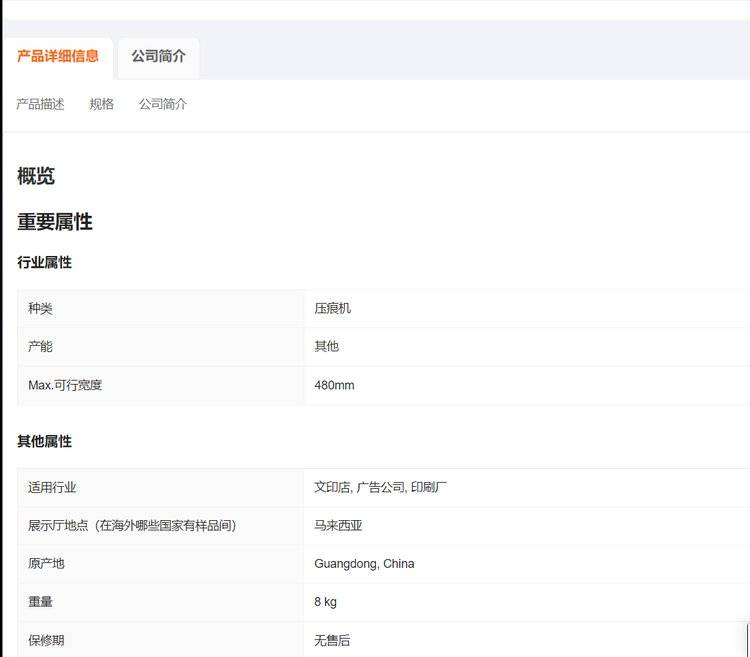Image resolution: width=750 pixels, height=657 pixels.
Task: Open the 产品详细信息 tab
Action: (58, 56)
